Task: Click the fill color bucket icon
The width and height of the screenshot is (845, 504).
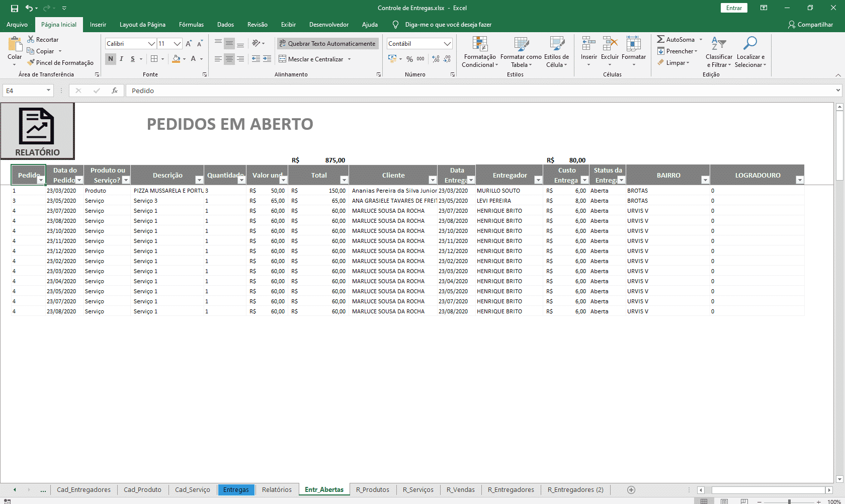Action: [176, 59]
